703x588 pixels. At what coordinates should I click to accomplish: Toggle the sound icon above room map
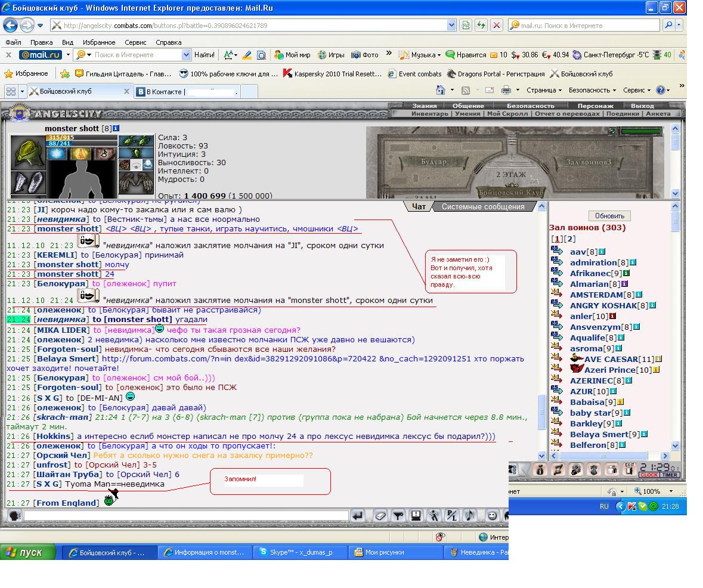tap(612, 131)
